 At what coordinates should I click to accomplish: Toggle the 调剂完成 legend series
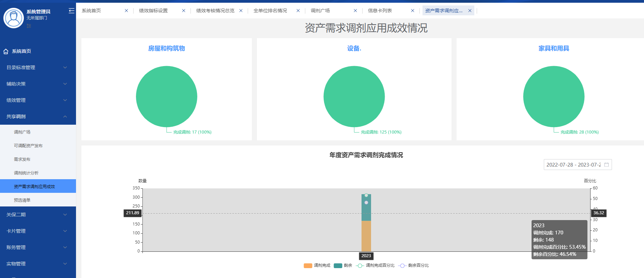pyautogui.click(x=317, y=265)
